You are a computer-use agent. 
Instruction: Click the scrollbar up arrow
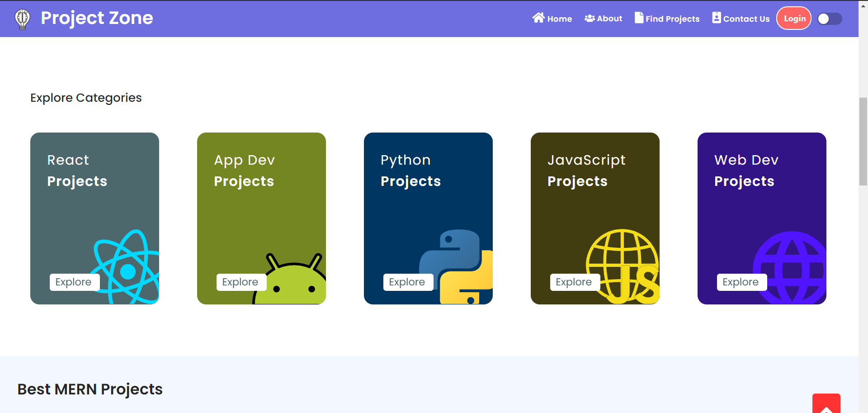[x=863, y=5]
